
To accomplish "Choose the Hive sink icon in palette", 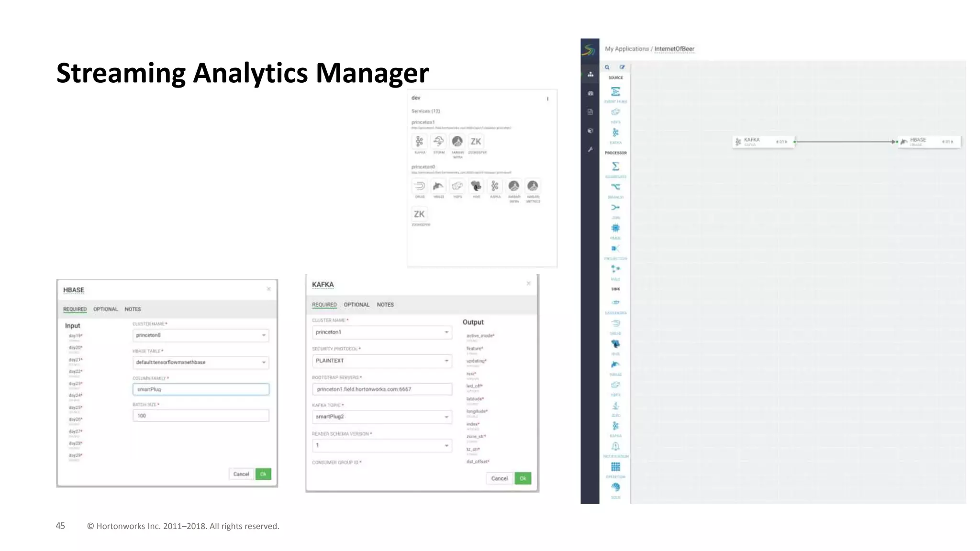I will [615, 344].
